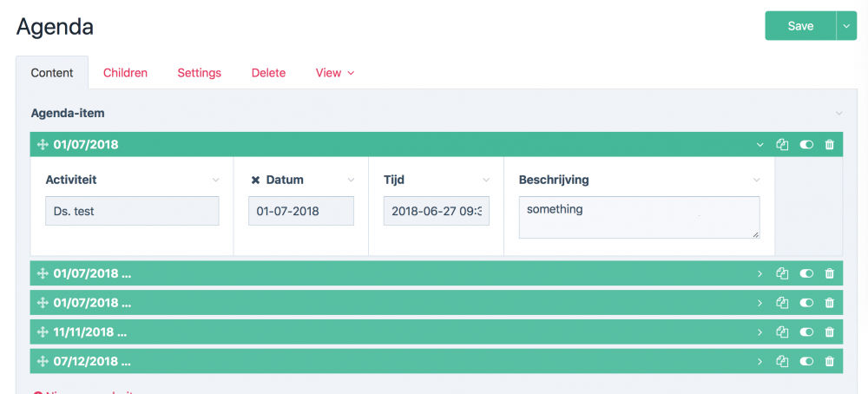Toggle publish switch on the expanded 01/07/2018 item
The image size is (868, 394).
[806, 145]
